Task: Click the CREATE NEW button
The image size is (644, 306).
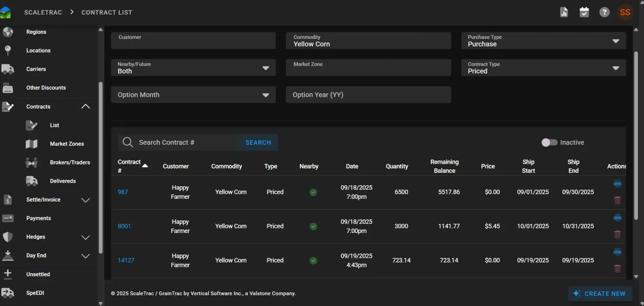Action: tap(600, 293)
